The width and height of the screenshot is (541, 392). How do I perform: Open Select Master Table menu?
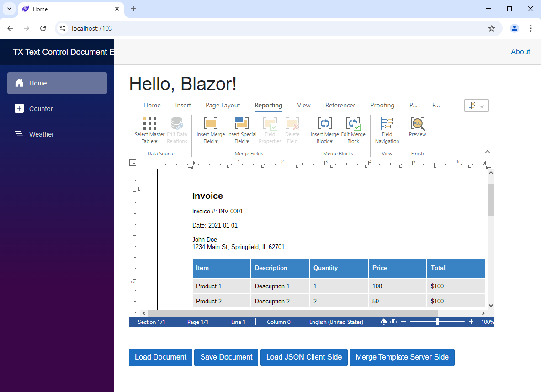coord(149,130)
